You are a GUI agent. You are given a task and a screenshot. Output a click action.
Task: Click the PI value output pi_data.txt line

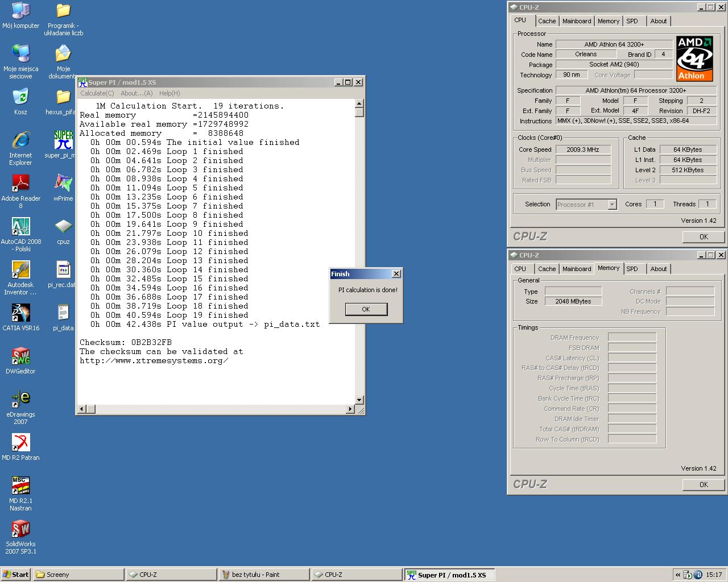click(x=205, y=324)
